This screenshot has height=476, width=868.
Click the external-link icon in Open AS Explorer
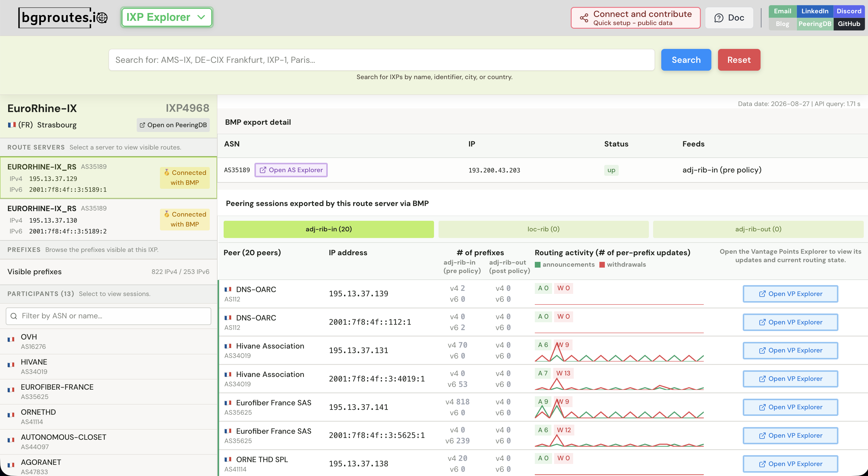(x=263, y=170)
